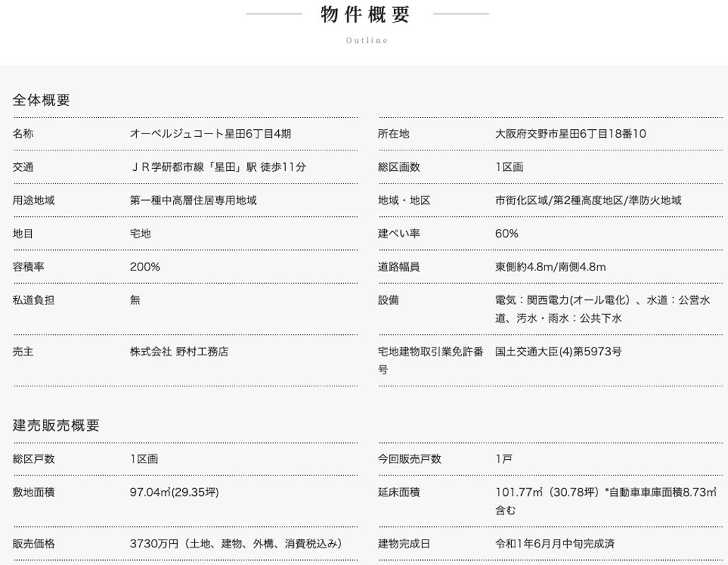
Task: Click the 容積率 value 200%
Action: [145, 266]
